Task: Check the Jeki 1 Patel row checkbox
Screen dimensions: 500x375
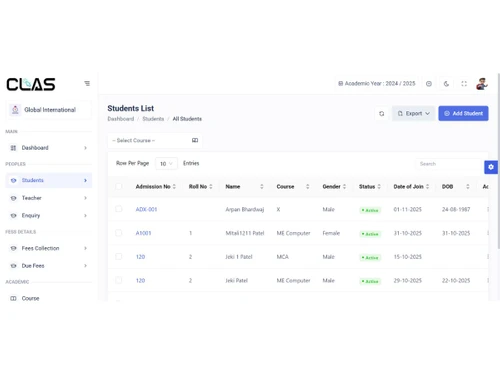Action: click(119, 256)
